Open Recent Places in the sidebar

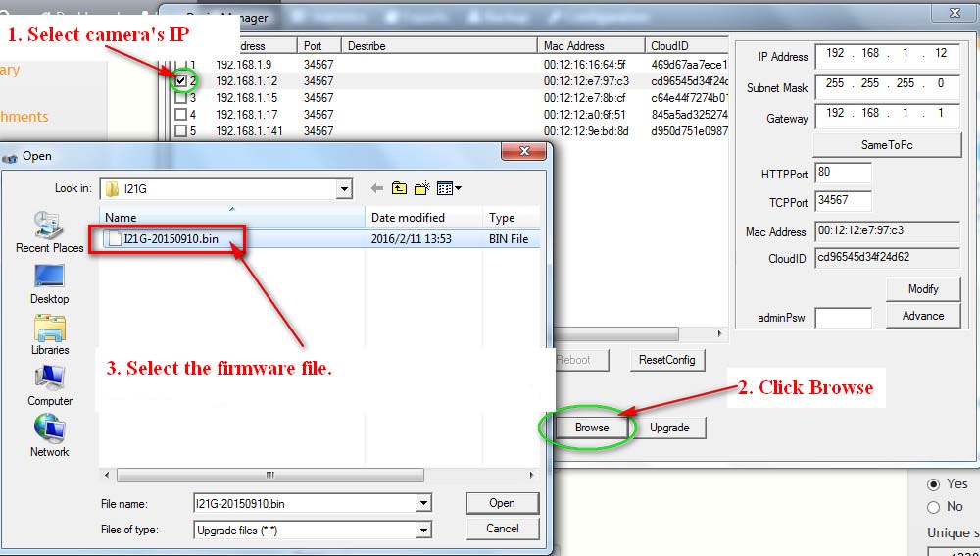(x=49, y=231)
